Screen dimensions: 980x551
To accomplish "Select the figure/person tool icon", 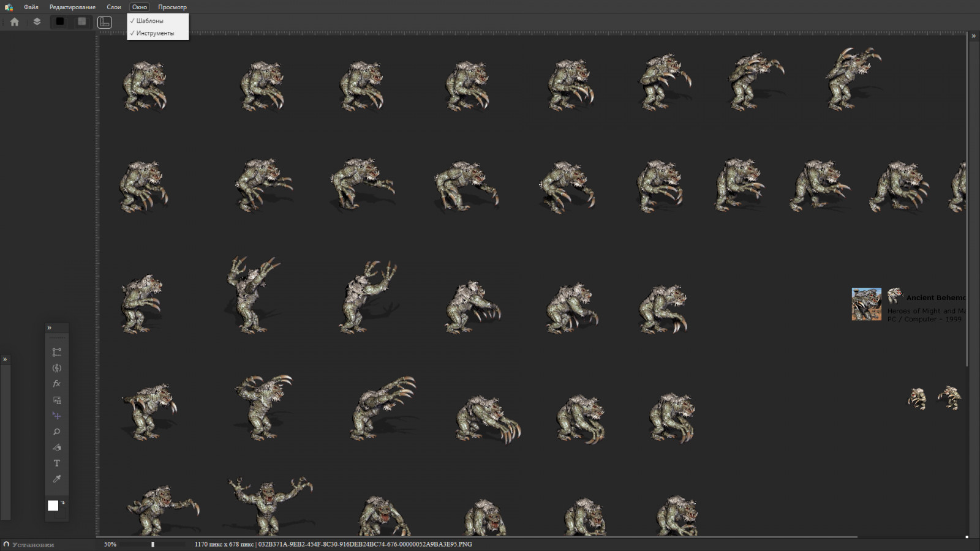I will [57, 368].
